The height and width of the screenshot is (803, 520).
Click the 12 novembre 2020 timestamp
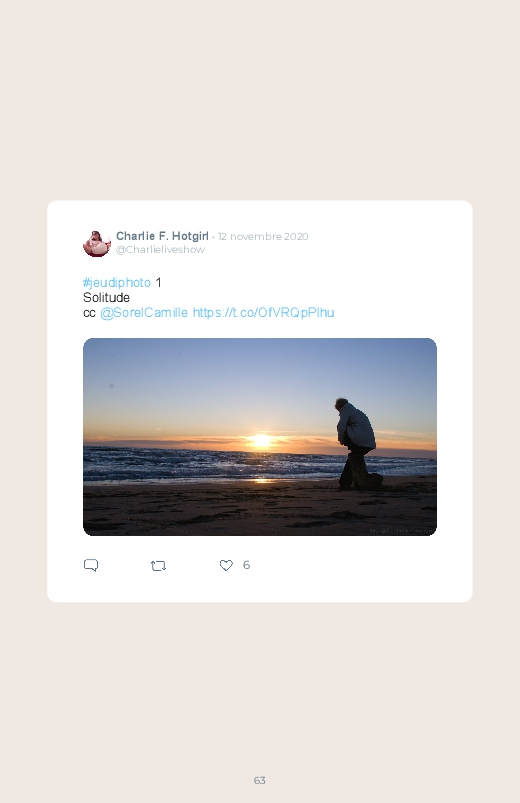[263, 236]
